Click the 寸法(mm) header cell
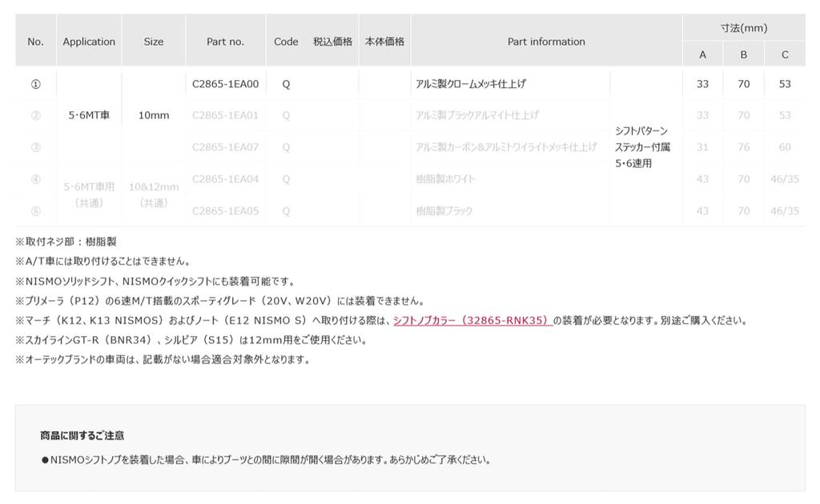Viewport: 820px width, 504px height. tap(743, 28)
